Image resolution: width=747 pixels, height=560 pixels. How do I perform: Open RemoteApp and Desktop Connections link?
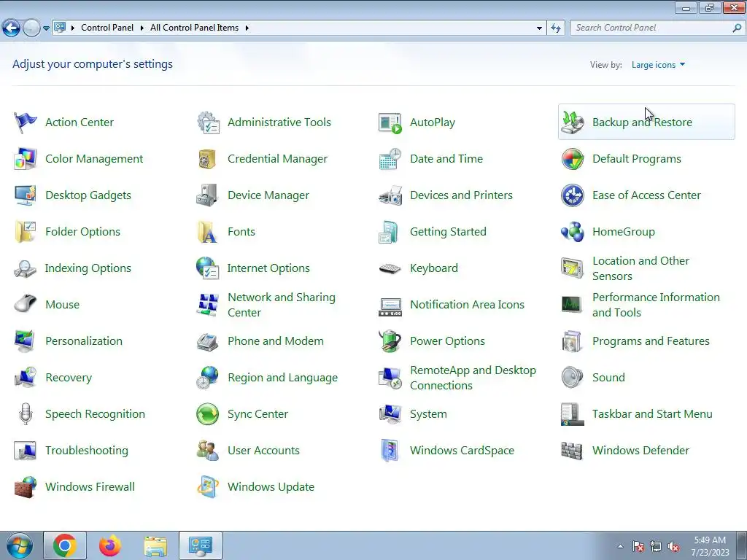[x=473, y=378]
